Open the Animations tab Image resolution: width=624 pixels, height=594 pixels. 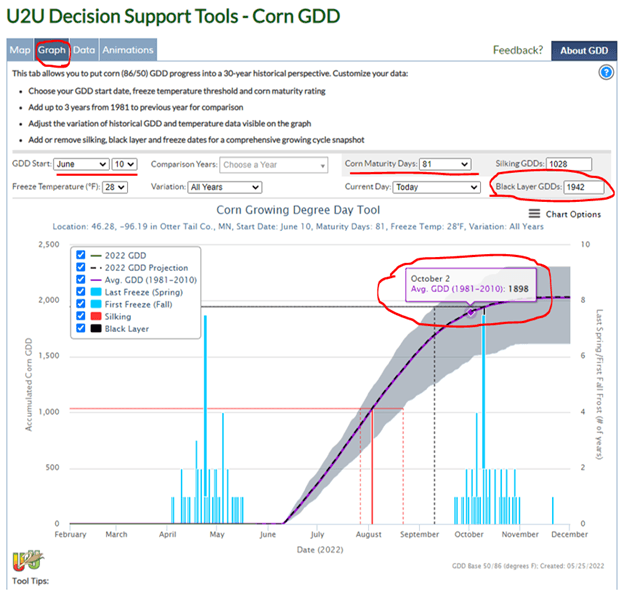(x=128, y=50)
